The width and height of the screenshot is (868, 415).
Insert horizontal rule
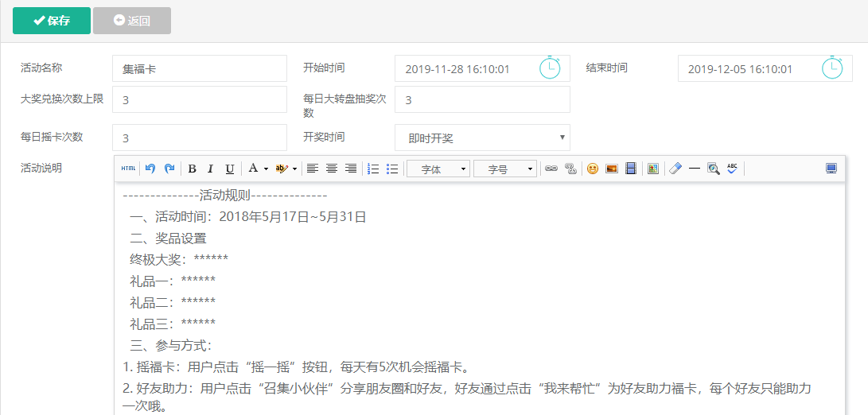coord(695,169)
